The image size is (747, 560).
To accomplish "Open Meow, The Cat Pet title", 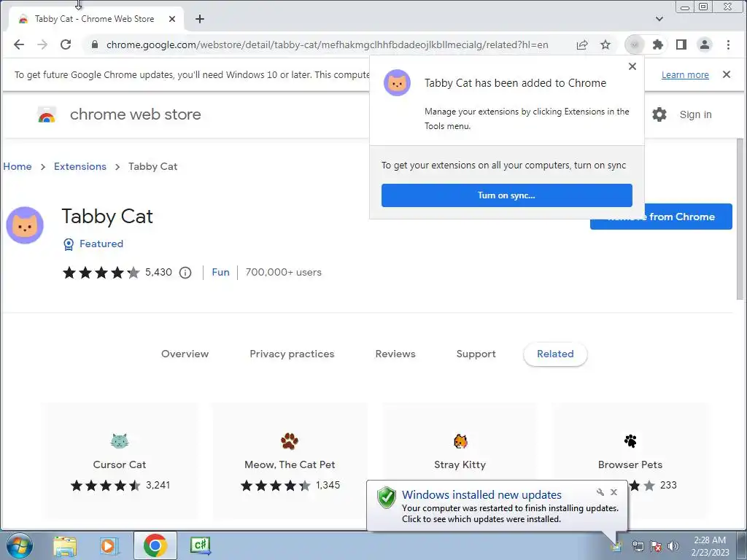I will (290, 464).
